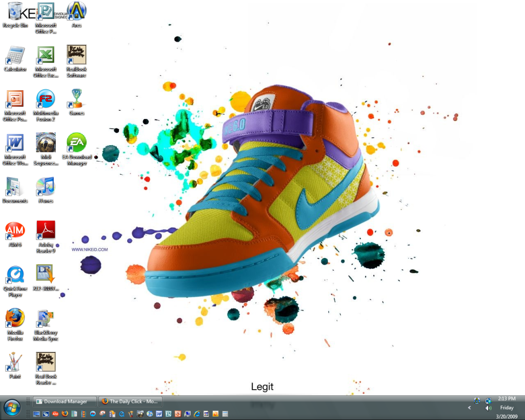Image resolution: width=525 pixels, height=420 pixels.
Task: Launch Word from the Quick Launch bar
Action: click(159, 414)
